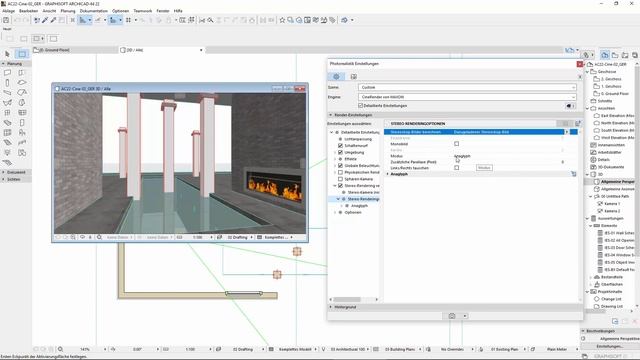Open the Bearbeiten menu
The height and width of the screenshot is (360, 640).
click(29, 11)
